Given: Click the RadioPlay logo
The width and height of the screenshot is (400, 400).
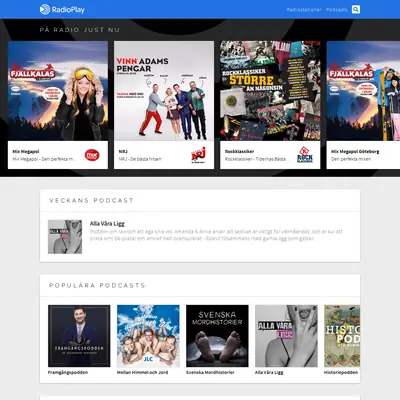Looking at the screenshot, I should [x=62, y=9].
